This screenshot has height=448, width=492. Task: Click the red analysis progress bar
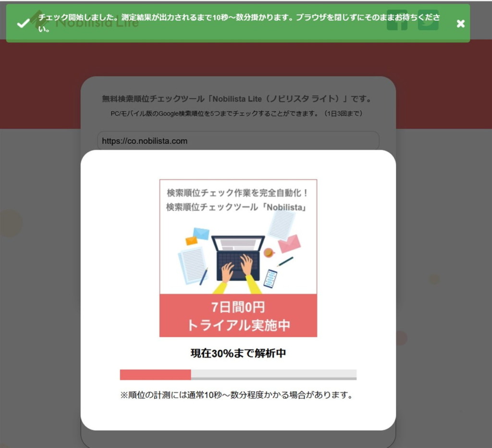[238, 374]
